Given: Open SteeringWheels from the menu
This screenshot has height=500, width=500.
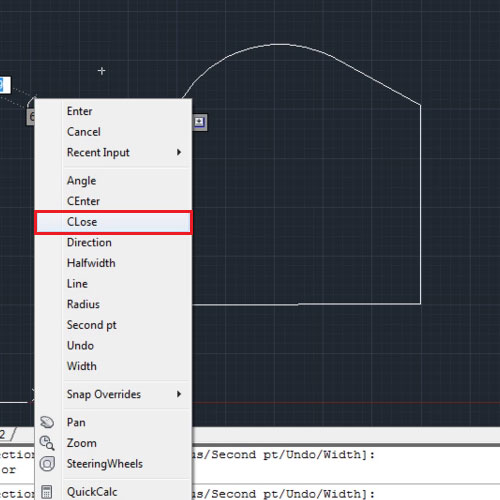Looking at the screenshot, I should (113, 464).
